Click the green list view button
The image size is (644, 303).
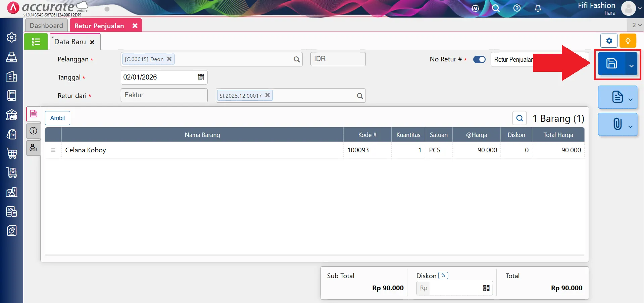click(36, 42)
